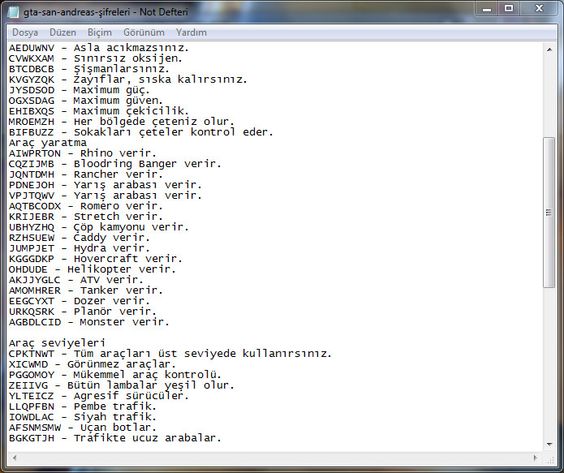Viewport: 564px width, 473px height.
Task: Click the vertical scrollbar thumb
Action: point(549,212)
